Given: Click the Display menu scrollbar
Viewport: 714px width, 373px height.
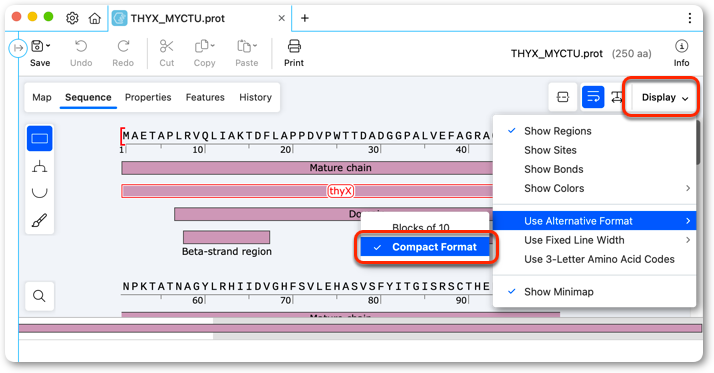Looking at the screenshot, I should coord(698,143).
